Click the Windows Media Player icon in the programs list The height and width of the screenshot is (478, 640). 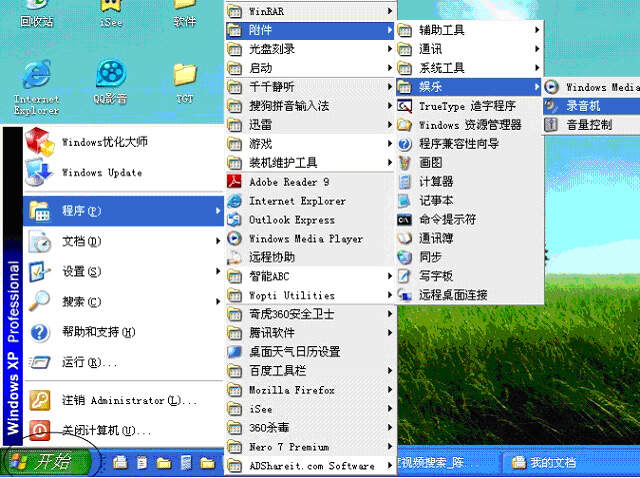point(235,238)
